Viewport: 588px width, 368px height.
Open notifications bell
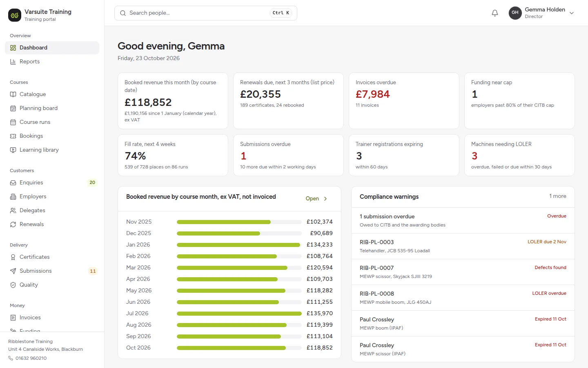pyautogui.click(x=495, y=13)
